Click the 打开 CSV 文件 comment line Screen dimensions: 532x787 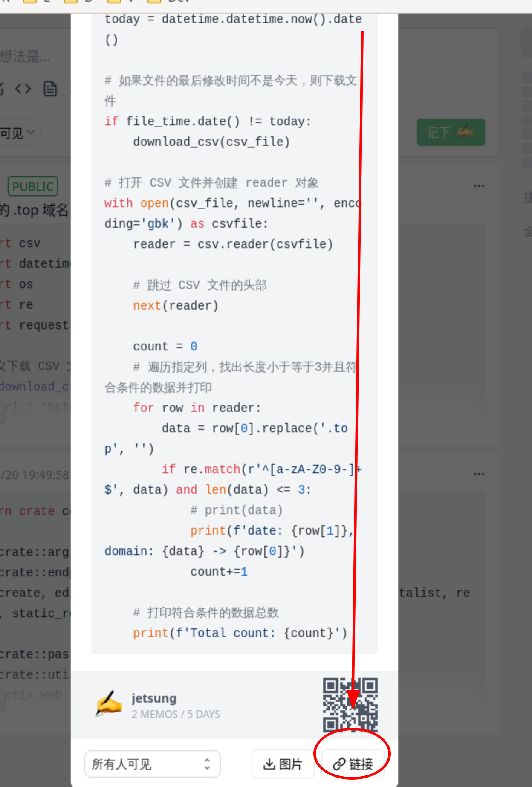point(211,183)
